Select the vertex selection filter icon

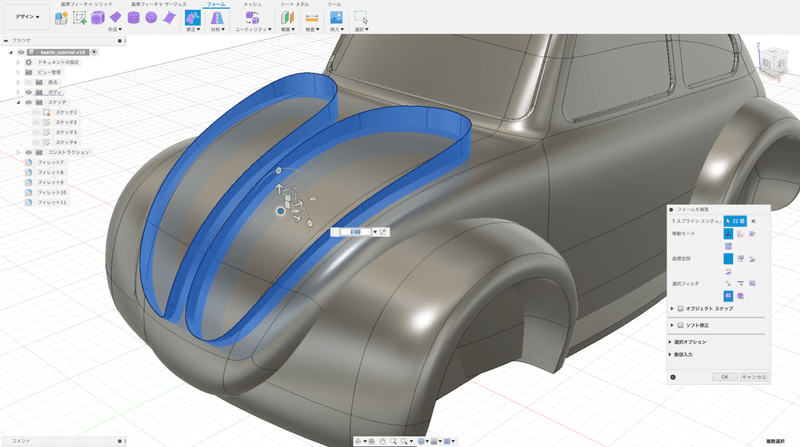coord(728,283)
